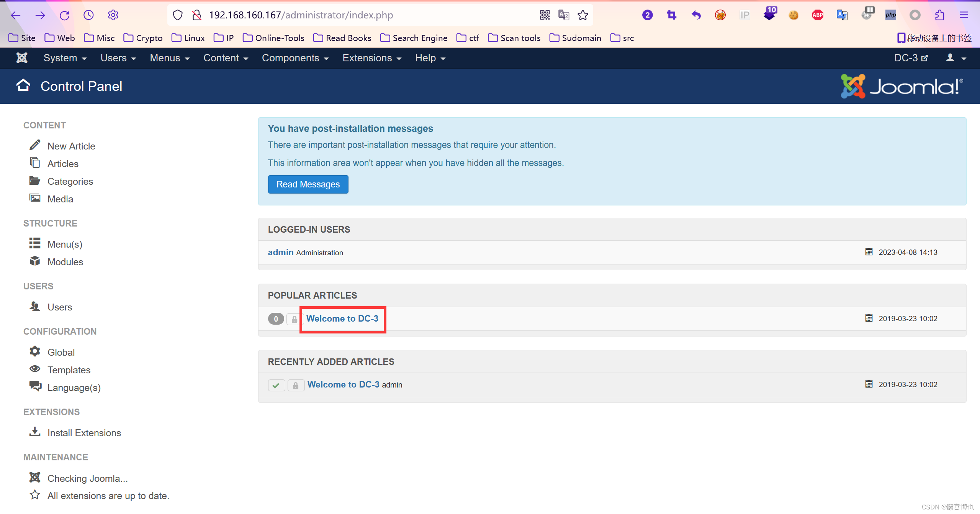The image size is (980, 514).
Task: Bookmark page with star icon
Action: click(x=582, y=15)
